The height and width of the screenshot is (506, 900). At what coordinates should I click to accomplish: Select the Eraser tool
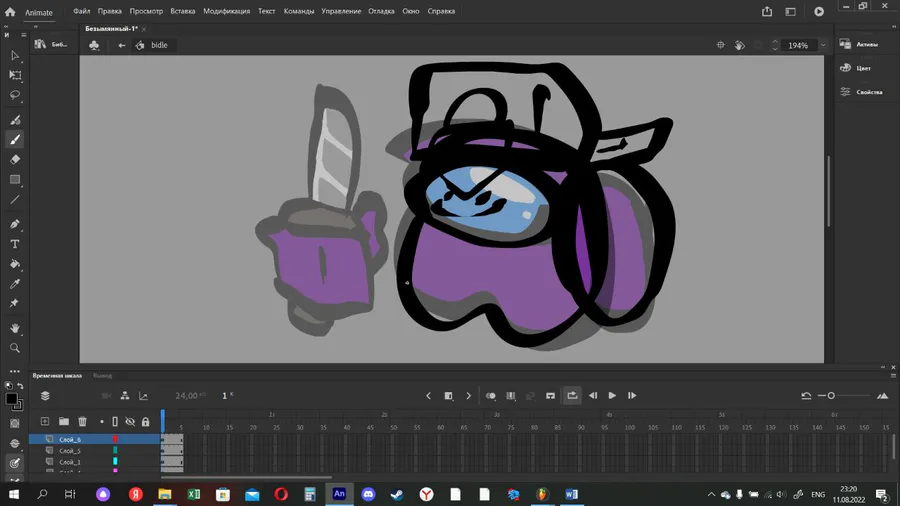(15, 159)
